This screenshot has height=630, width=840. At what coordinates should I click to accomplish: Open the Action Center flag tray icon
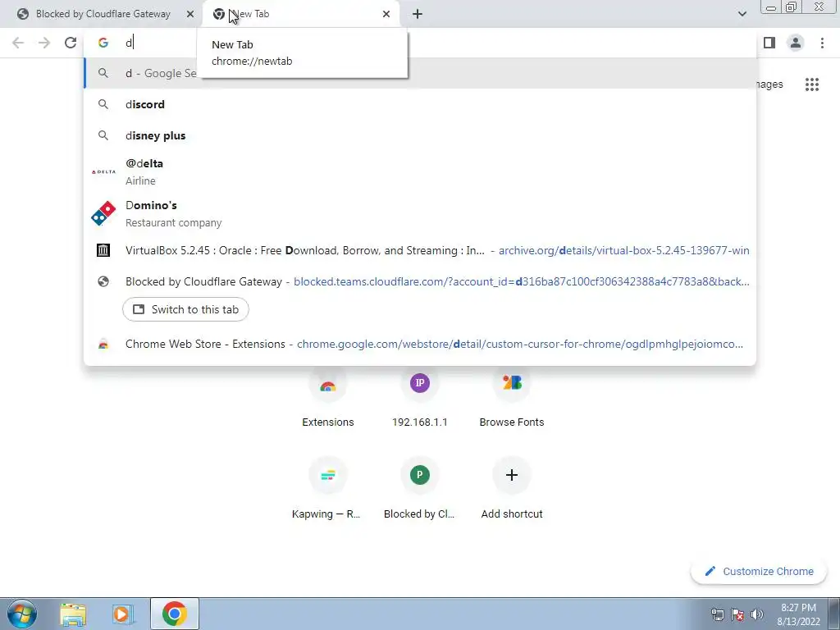point(737,614)
